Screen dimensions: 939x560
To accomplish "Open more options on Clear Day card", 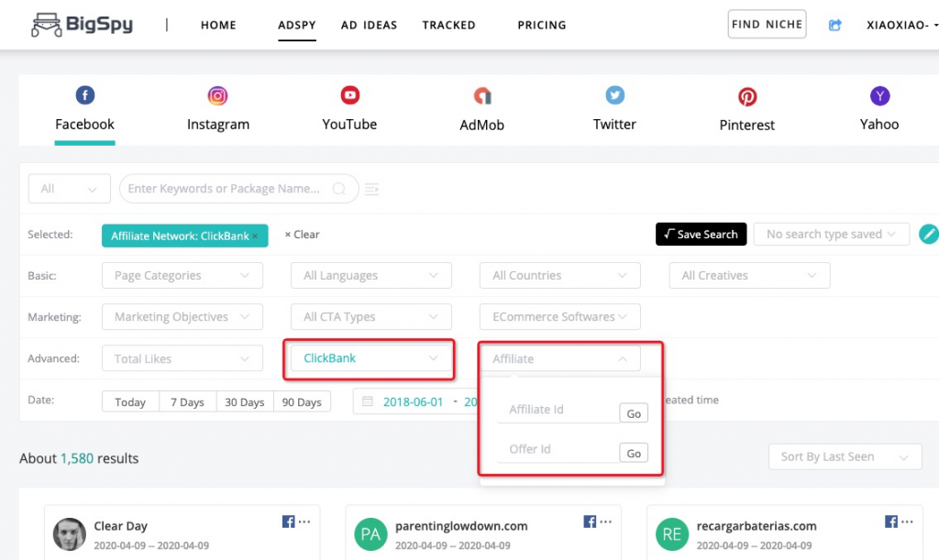I will coord(304,522).
